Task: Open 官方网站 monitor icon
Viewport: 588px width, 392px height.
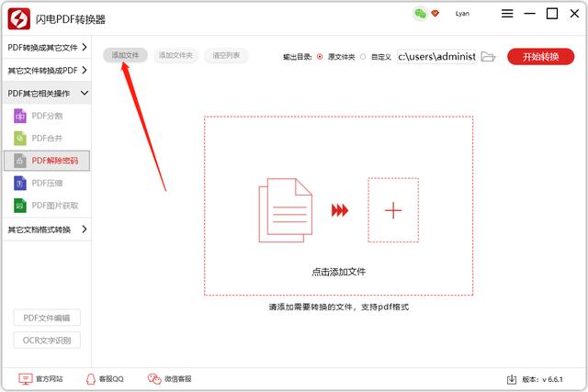Action: point(26,379)
